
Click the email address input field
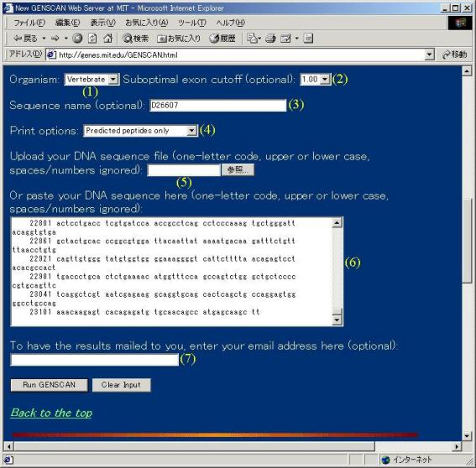[x=94, y=360]
